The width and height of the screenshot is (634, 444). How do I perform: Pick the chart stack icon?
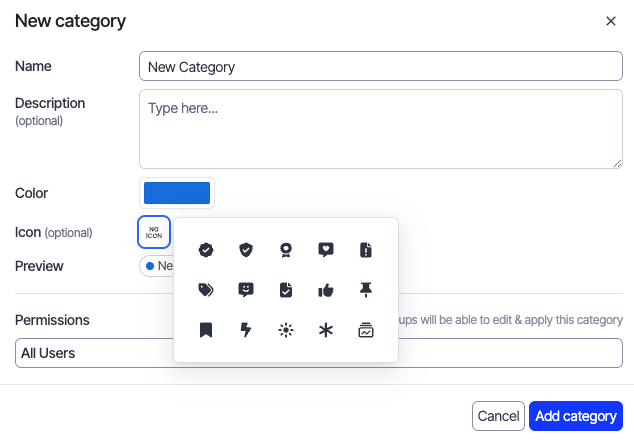coord(366,330)
